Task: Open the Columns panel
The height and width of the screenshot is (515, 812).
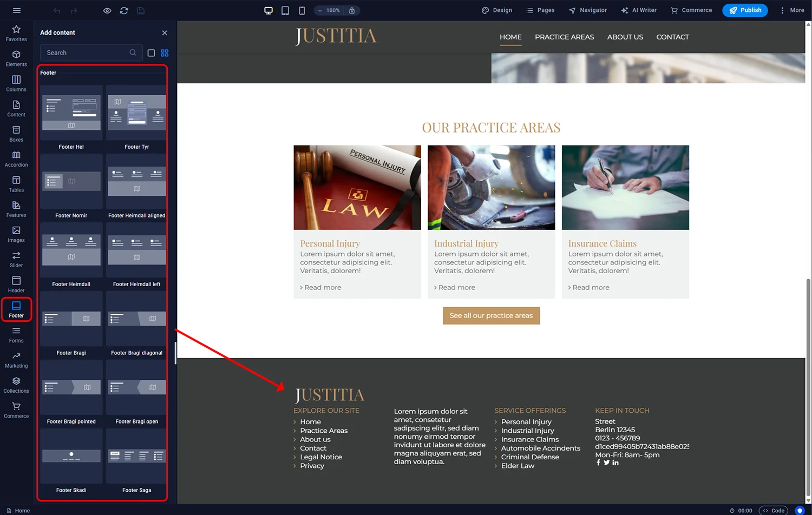Action: coord(16,82)
